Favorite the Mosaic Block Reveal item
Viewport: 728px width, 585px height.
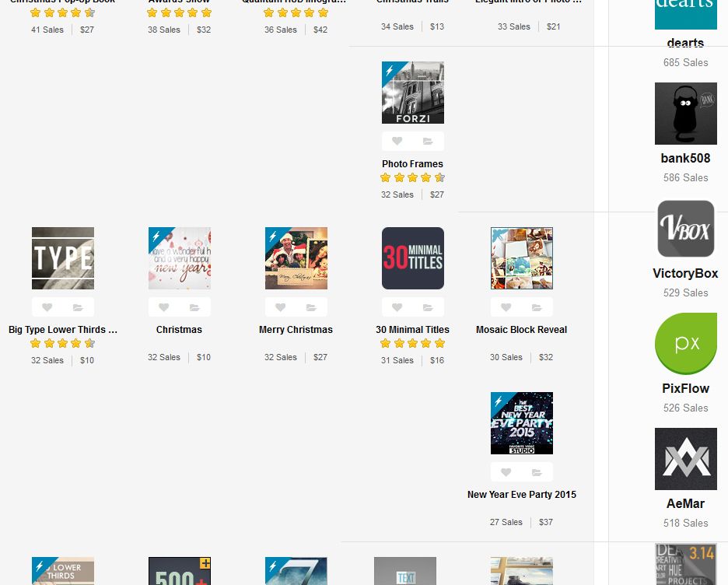point(506,307)
